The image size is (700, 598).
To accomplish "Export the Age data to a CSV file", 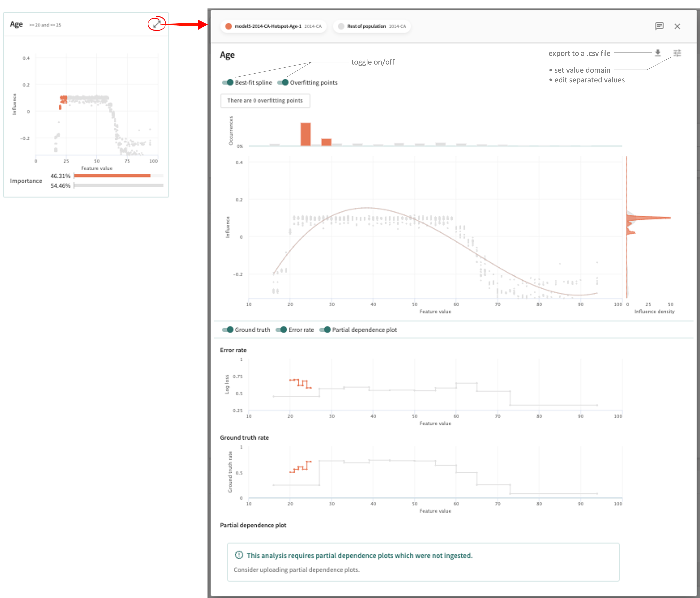I will point(657,53).
